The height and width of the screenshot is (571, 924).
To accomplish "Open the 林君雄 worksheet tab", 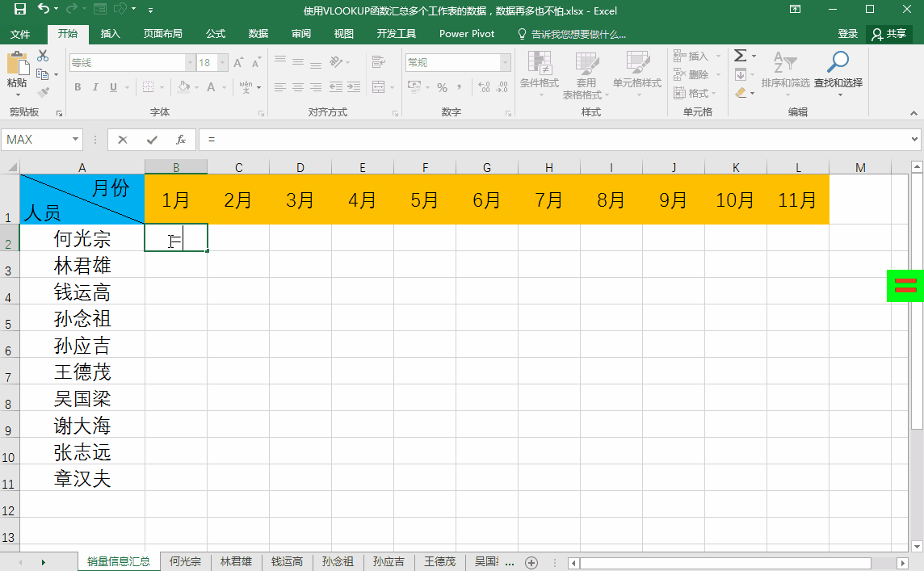I will (x=236, y=561).
